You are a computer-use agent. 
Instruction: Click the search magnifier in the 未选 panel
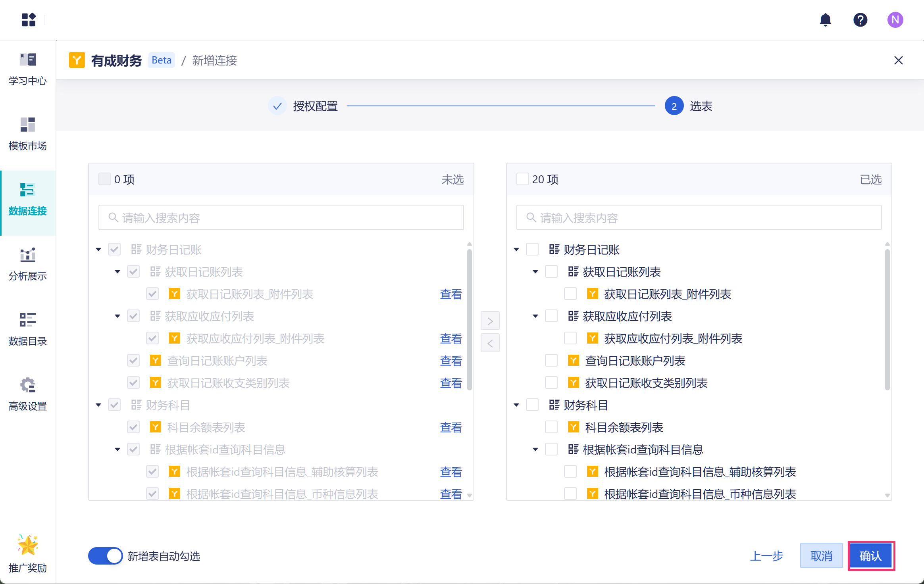[114, 217]
